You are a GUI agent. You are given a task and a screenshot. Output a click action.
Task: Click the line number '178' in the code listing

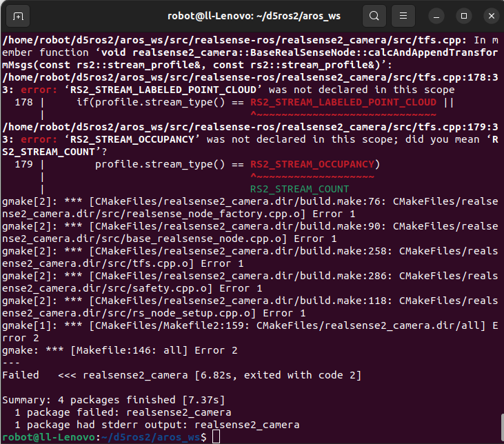click(x=23, y=102)
